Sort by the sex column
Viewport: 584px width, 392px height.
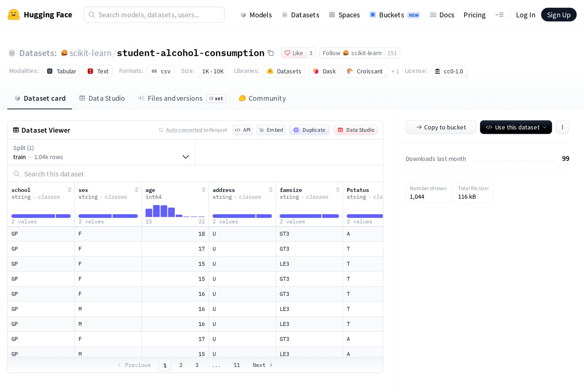coord(137,190)
